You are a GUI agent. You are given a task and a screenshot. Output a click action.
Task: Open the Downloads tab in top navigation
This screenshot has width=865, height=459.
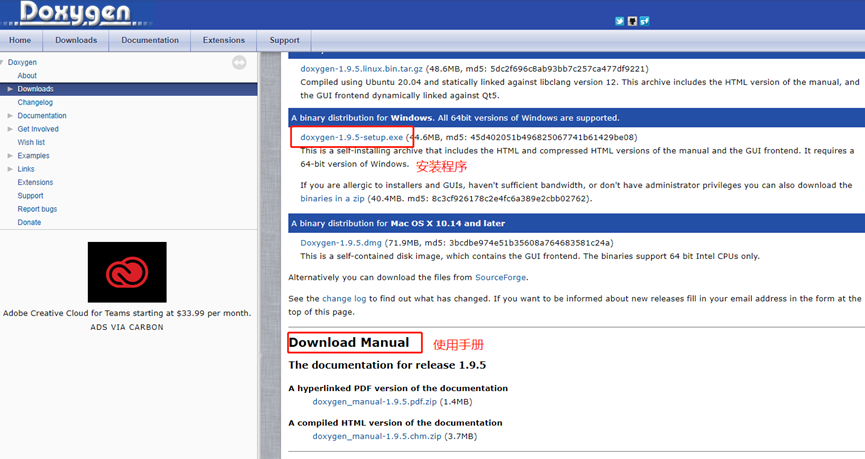pyautogui.click(x=76, y=40)
